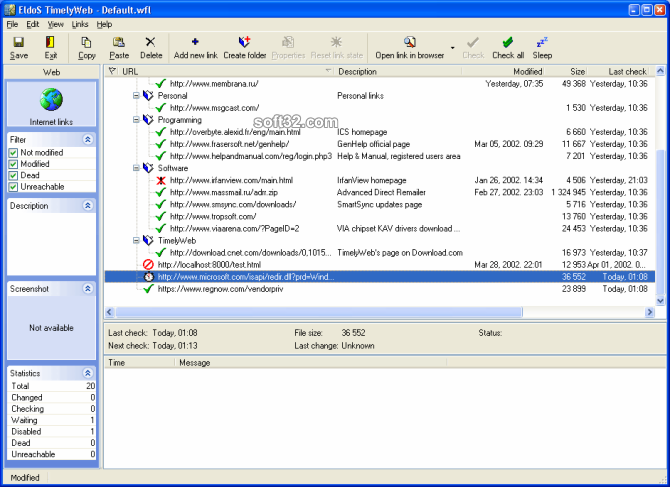This screenshot has width=670, height=487.
Task: Toggle the Modified filter checkbox
Action: point(13,164)
